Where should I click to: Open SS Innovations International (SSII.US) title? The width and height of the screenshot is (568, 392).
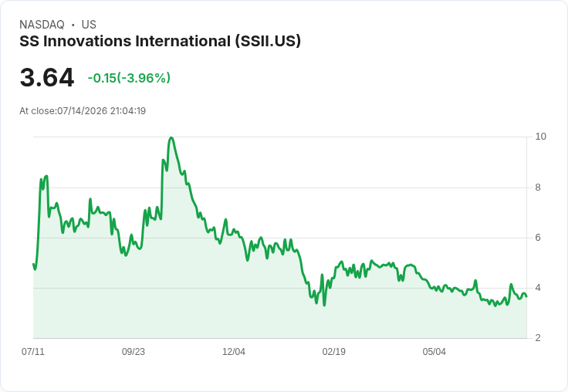pyautogui.click(x=160, y=41)
